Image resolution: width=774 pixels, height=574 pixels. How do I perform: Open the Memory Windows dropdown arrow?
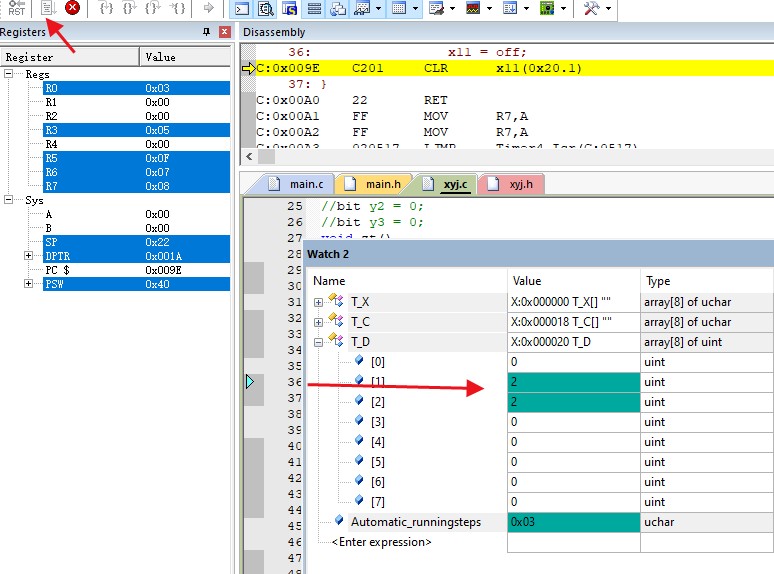click(x=415, y=8)
